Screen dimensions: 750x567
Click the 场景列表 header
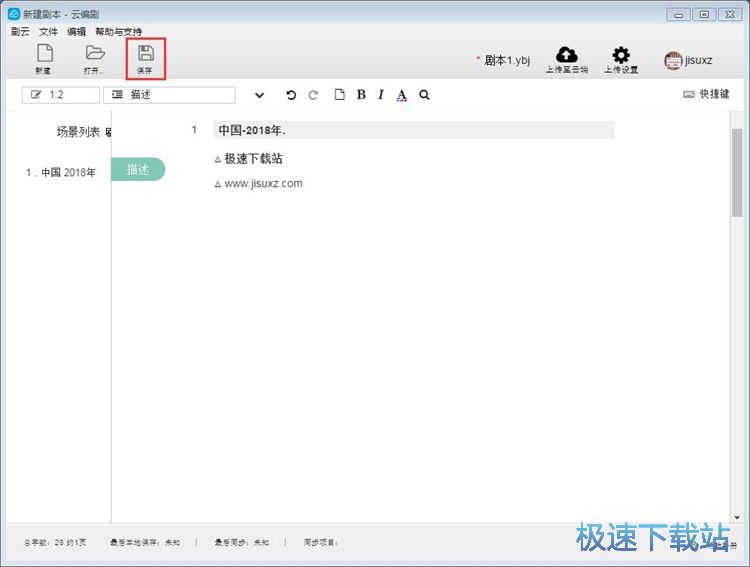tap(78, 132)
